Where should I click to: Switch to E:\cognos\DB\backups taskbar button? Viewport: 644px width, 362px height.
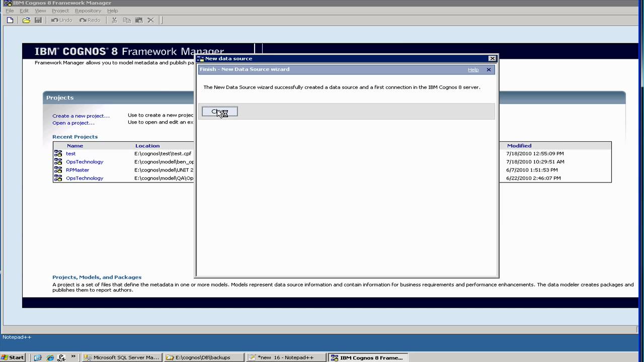coord(204,357)
